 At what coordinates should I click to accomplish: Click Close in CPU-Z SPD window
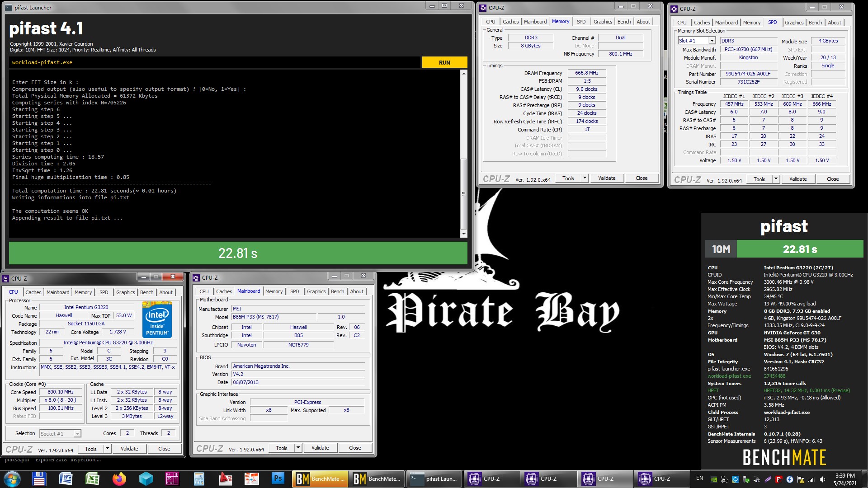tap(833, 179)
